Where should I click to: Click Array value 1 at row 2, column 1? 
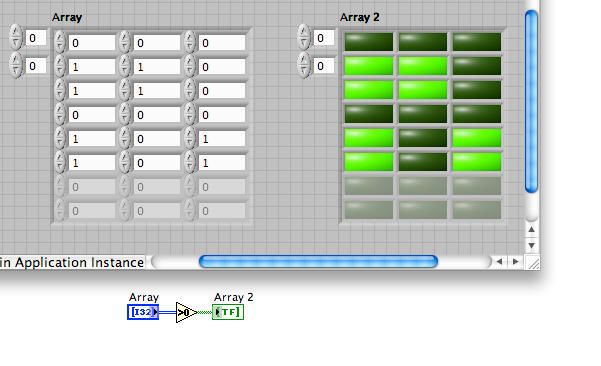[92, 67]
